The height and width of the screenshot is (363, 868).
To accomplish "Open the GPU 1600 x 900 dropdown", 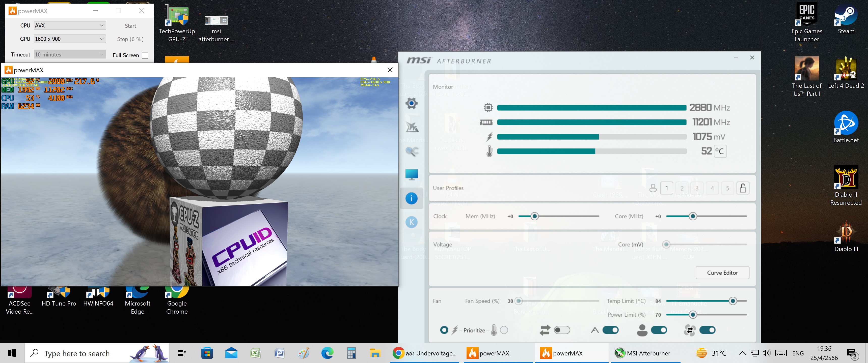I will point(70,39).
